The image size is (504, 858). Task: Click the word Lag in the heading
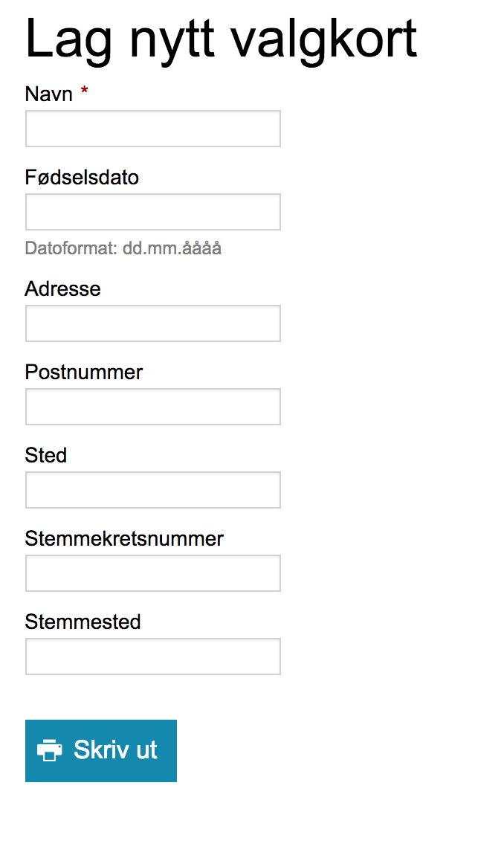click(x=68, y=39)
